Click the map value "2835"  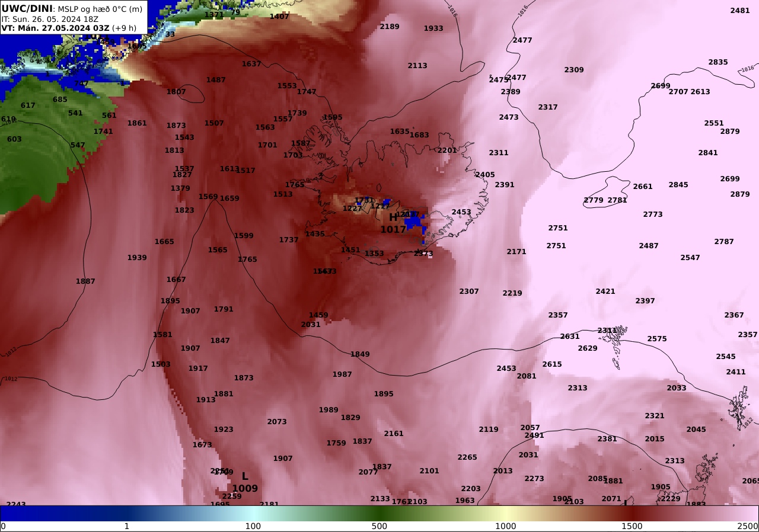pyautogui.click(x=718, y=62)
